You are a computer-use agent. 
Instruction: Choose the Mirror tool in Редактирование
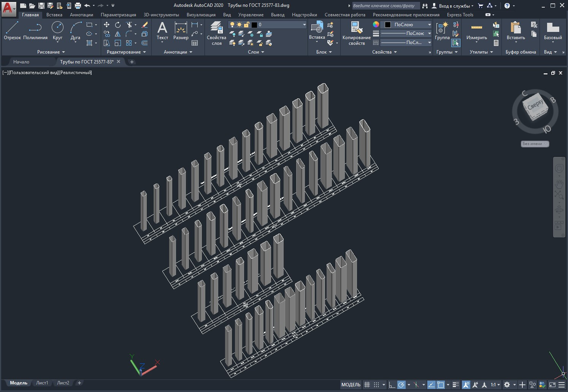click(118, 34)
